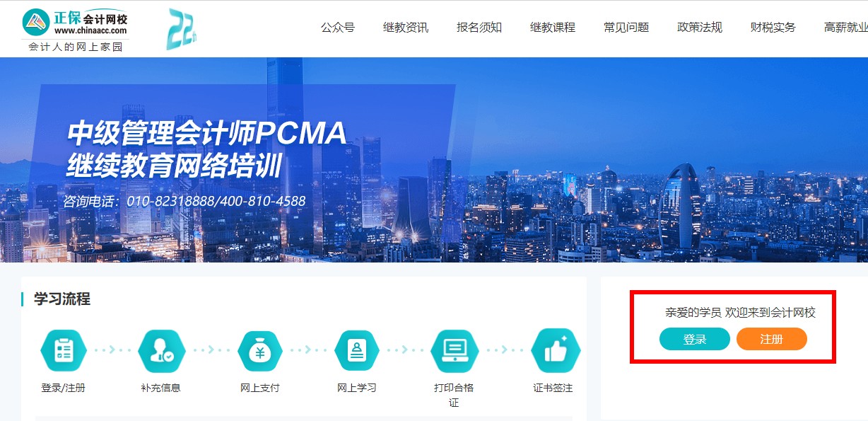
Task: Open the 财税实务 menu item
Action: click(773, 28)
